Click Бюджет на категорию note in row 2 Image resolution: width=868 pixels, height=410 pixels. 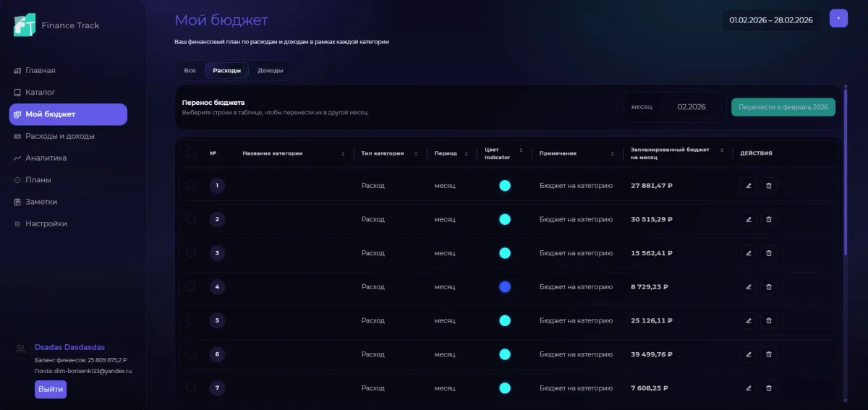pyautogui.click(x=576, y=219)
